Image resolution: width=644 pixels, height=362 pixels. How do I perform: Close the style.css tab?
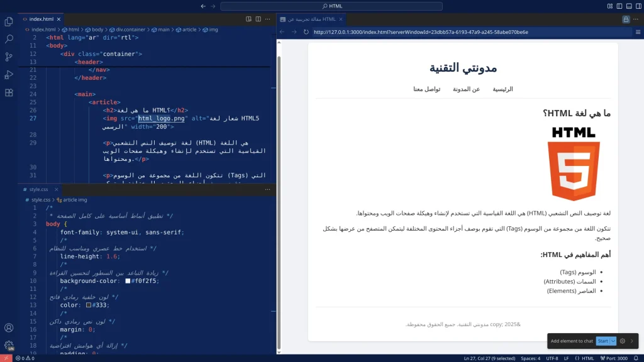click(56, 189)
